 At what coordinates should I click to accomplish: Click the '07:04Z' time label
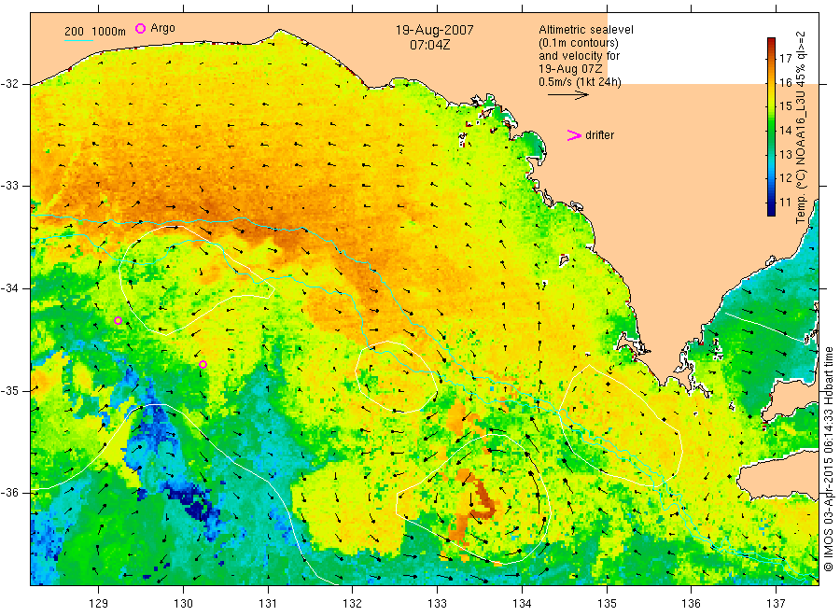(x=429, y=45)
